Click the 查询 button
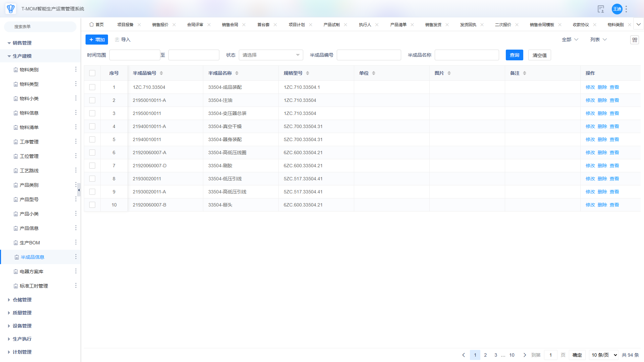644x362 pixels. [514, 55]
